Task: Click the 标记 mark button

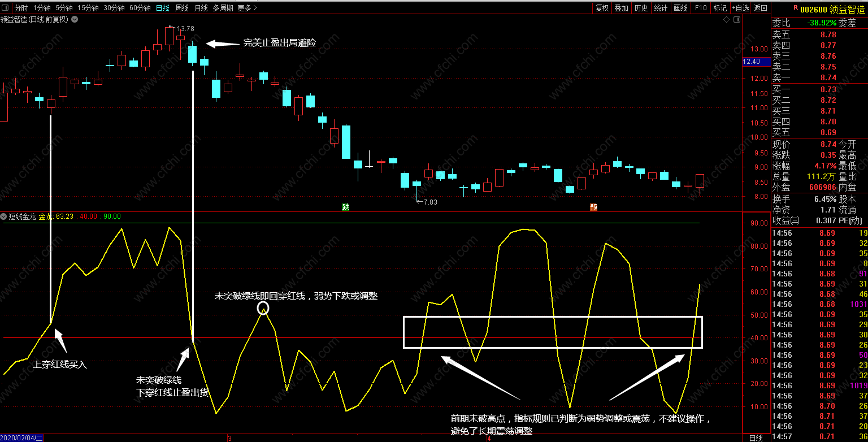Action: coord(720,8)
